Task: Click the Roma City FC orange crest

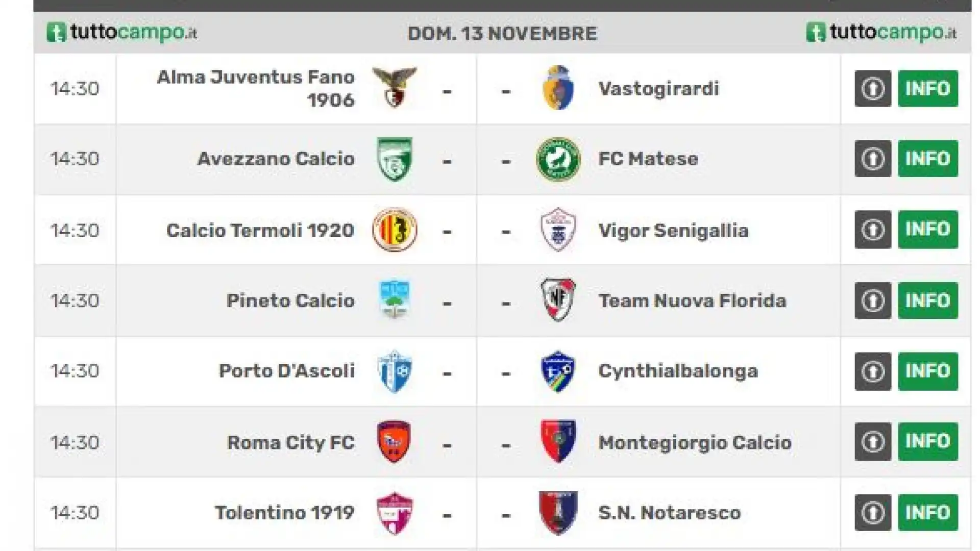Action: coord(394,442)
